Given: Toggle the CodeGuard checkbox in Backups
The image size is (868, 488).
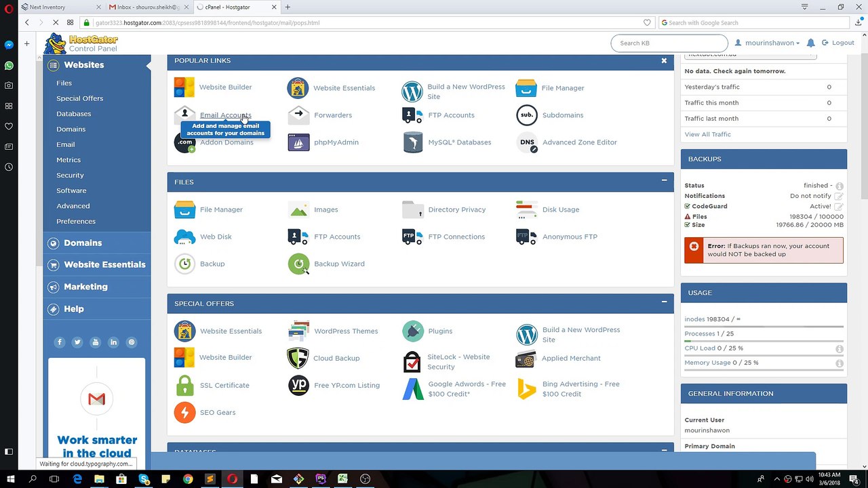Looking at the screenshot, I should [x=688, y=206].
